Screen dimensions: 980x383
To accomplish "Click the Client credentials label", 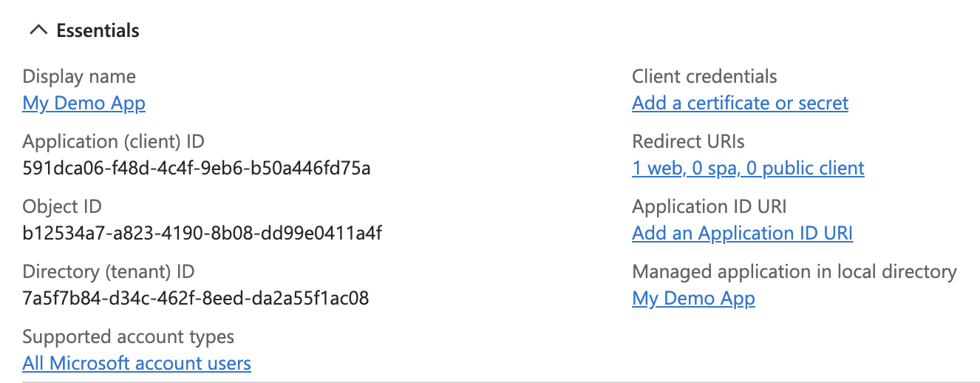I will point(704,77).
